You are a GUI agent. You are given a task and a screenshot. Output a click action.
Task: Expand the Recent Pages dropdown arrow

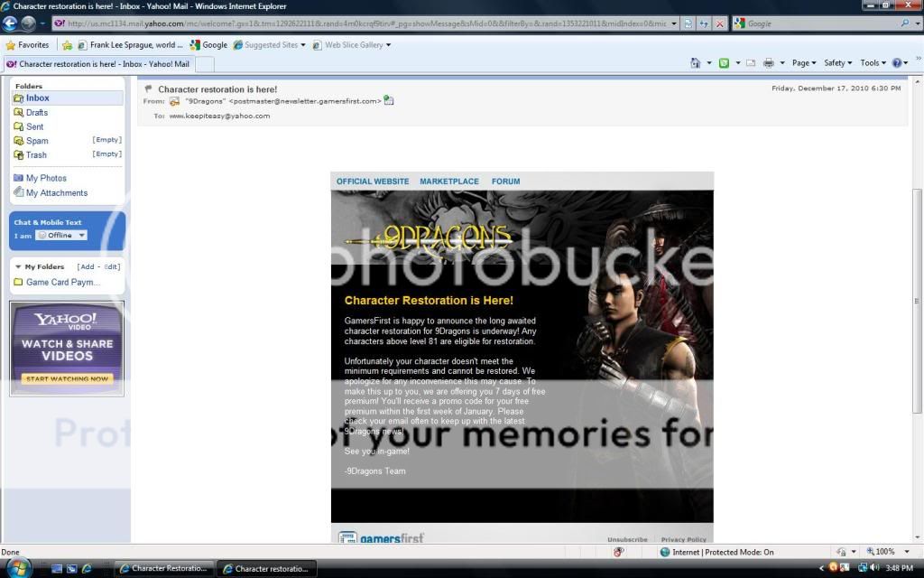point(42,23)
